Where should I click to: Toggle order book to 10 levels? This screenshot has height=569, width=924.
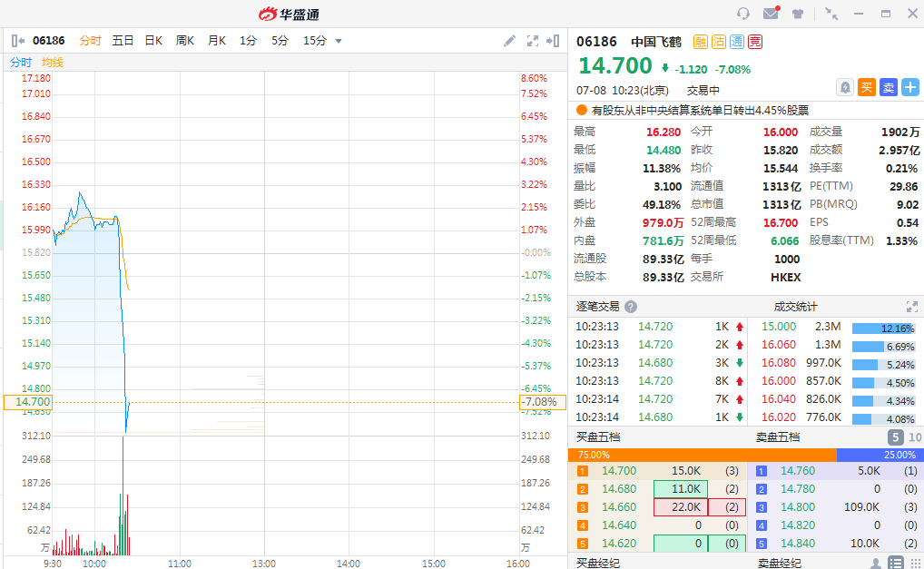click(x=914, y=437)
